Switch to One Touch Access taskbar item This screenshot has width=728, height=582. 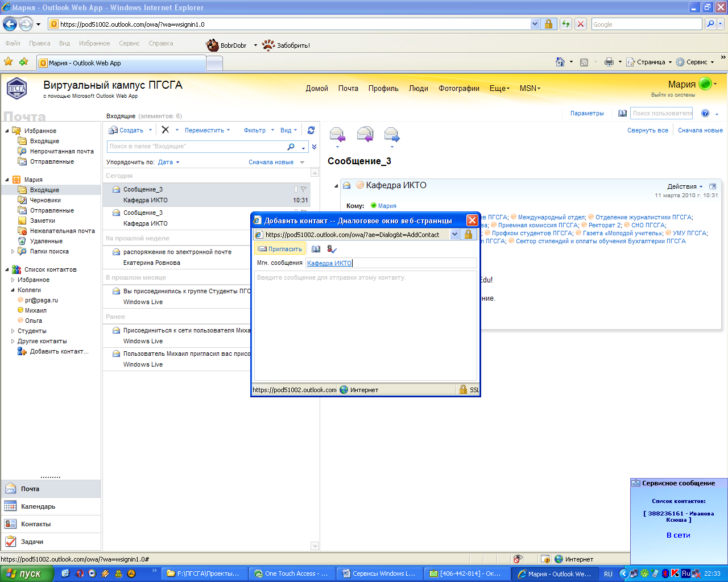[x=292, y=573]
